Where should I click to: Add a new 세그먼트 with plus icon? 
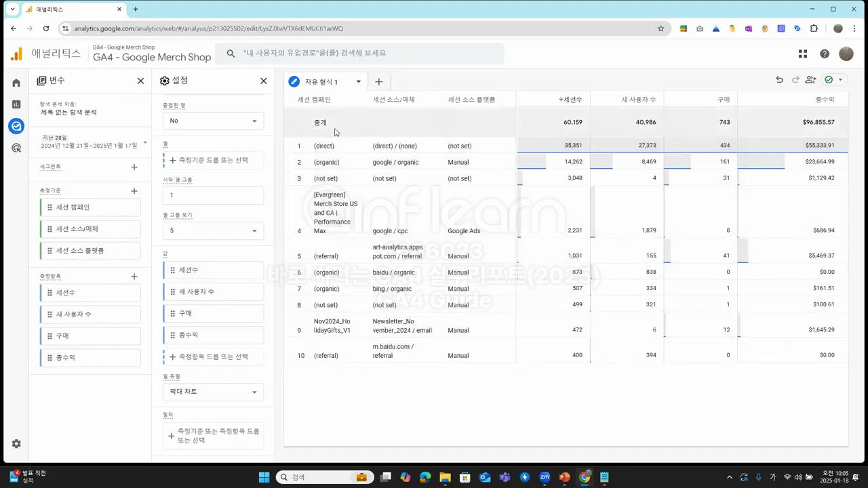click(x=134, y=167)
